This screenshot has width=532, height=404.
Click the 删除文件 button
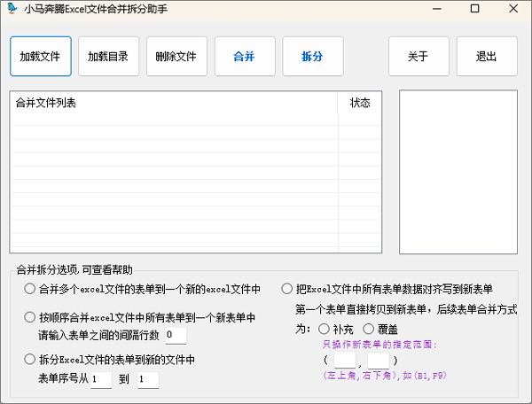click(x=176, y=57)
